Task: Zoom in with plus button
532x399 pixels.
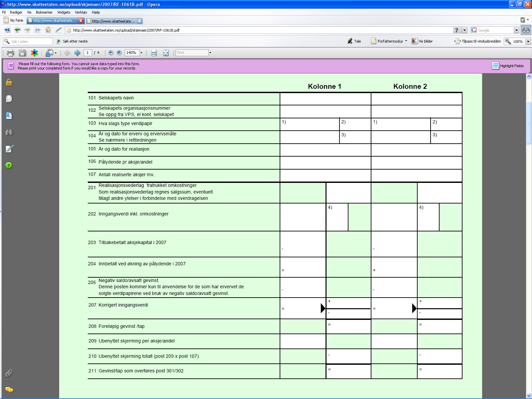Action: (x=119, y=53)
